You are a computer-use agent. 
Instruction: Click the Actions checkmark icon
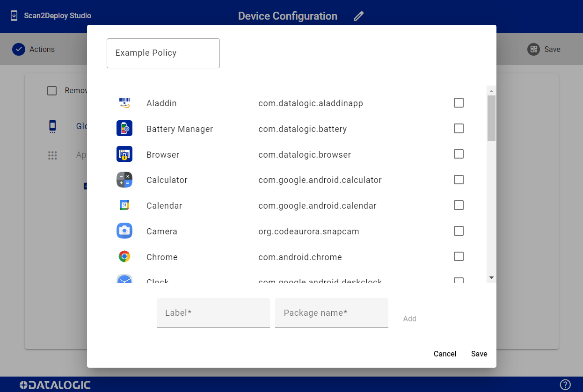(x=18, y=50)
